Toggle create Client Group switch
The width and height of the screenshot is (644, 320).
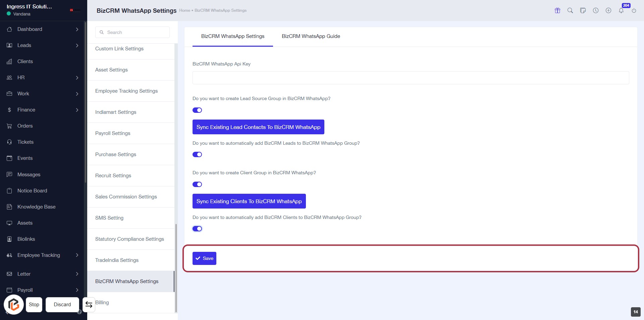[x=197, y=184]
